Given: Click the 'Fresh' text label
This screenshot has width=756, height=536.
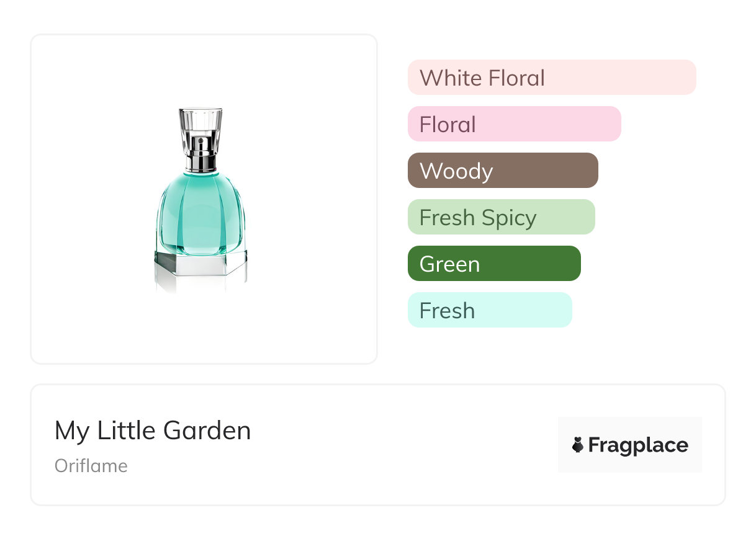Looking at the screenshot, I should (x=447, y=311).
